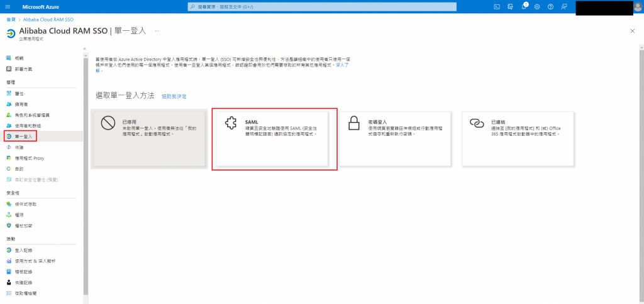Viewport: 644px width, 304px height.
Task: Click the person icon for 佈建記錄
Action: pos(9,283)
